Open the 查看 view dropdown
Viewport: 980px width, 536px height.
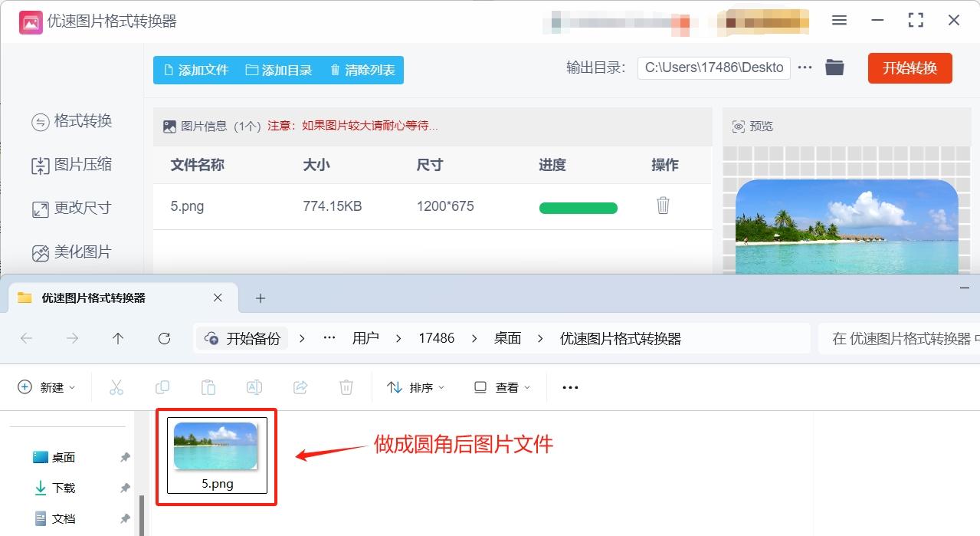pos(501,386)
